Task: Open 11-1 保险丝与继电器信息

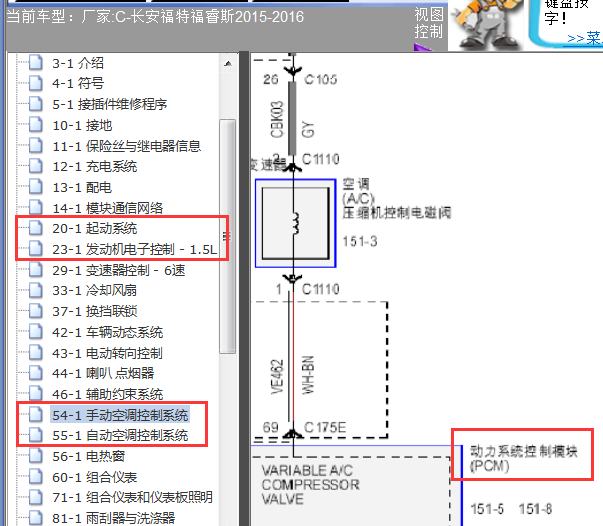Action: 127,146
